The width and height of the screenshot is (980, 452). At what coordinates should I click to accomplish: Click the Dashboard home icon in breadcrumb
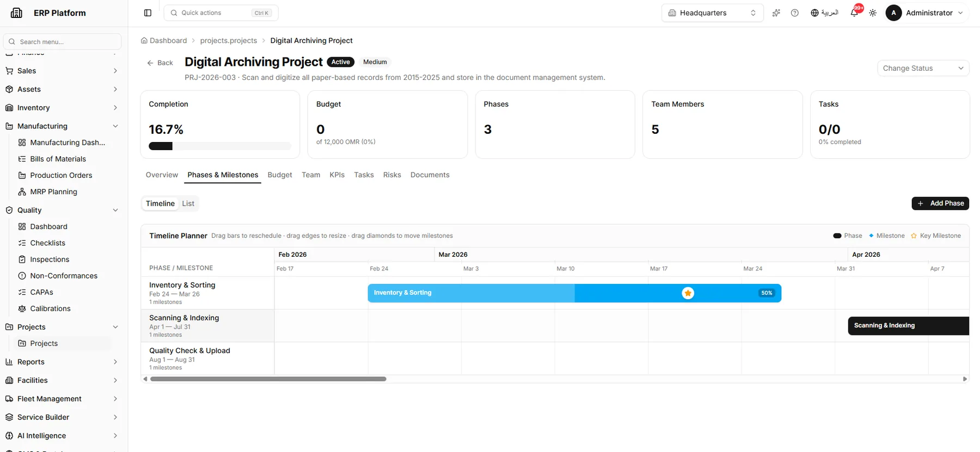144,40
